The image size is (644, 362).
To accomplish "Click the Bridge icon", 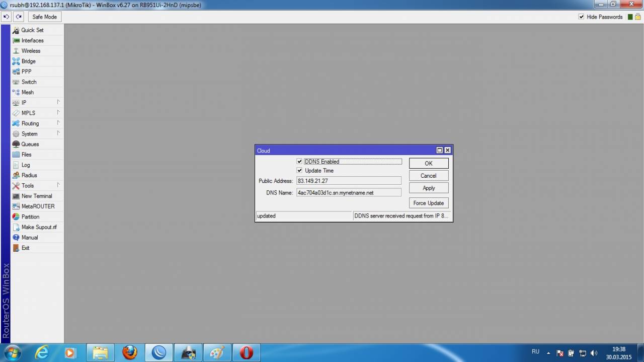I will [16, 61].
